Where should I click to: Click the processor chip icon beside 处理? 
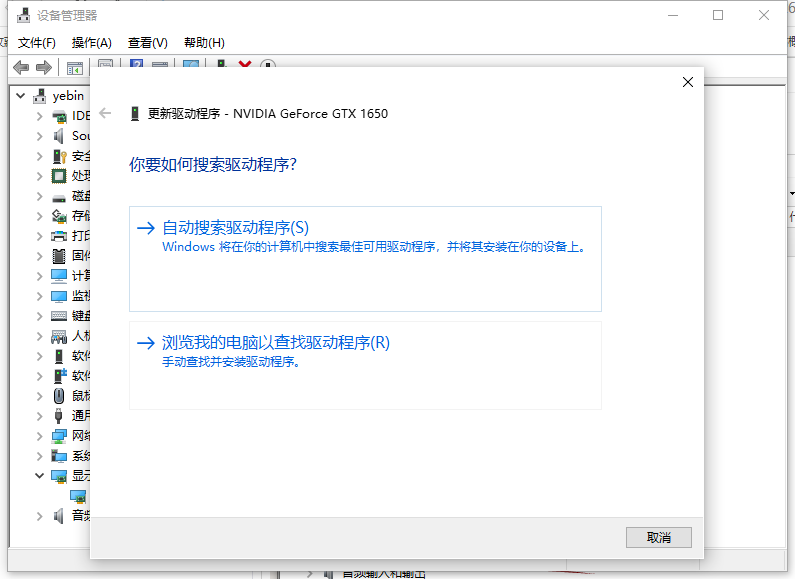click(59, 176)
